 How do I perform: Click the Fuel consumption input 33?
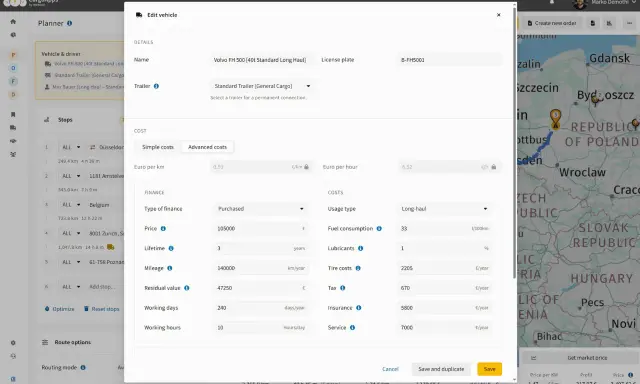click(444, 229)
